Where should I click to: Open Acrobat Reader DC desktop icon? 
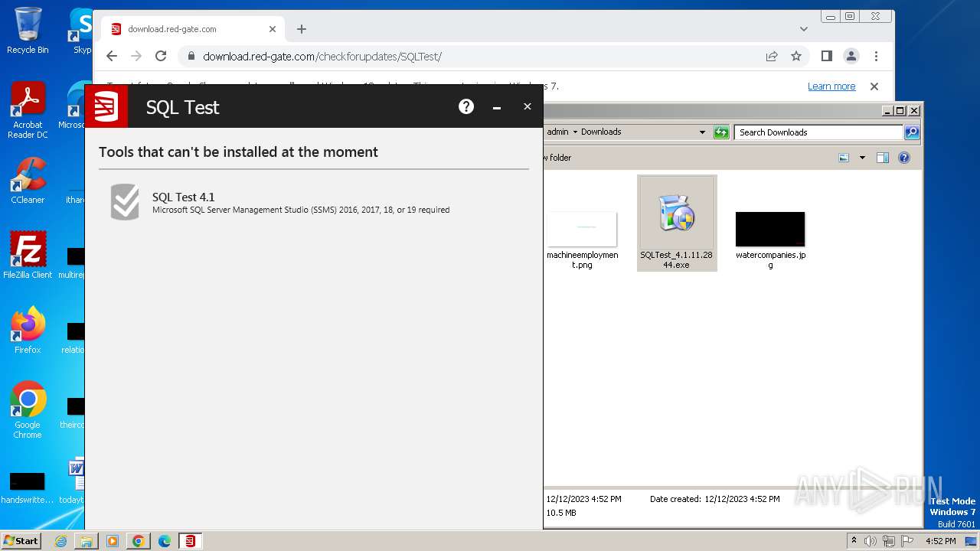pyautogui.click(x=28, y=110)
